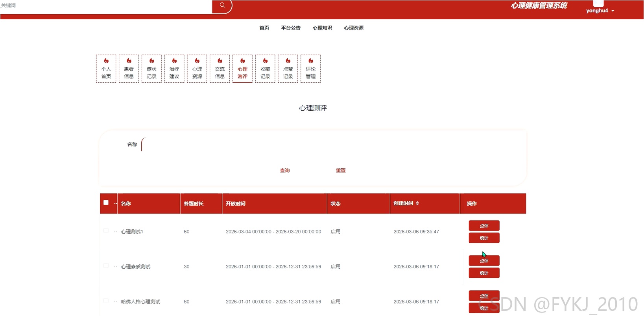Choose 心理资源 in the top navigation menu
The image size is (644, 316).
pyautogui.click(x=354, y=28)
